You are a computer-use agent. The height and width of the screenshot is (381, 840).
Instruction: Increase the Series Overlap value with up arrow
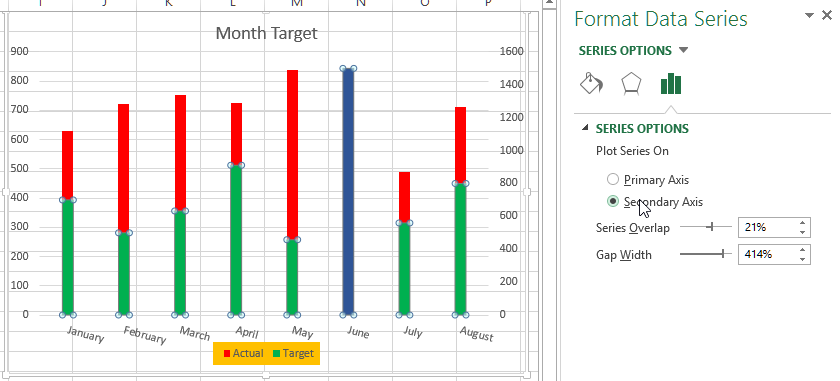pos(802,223)
